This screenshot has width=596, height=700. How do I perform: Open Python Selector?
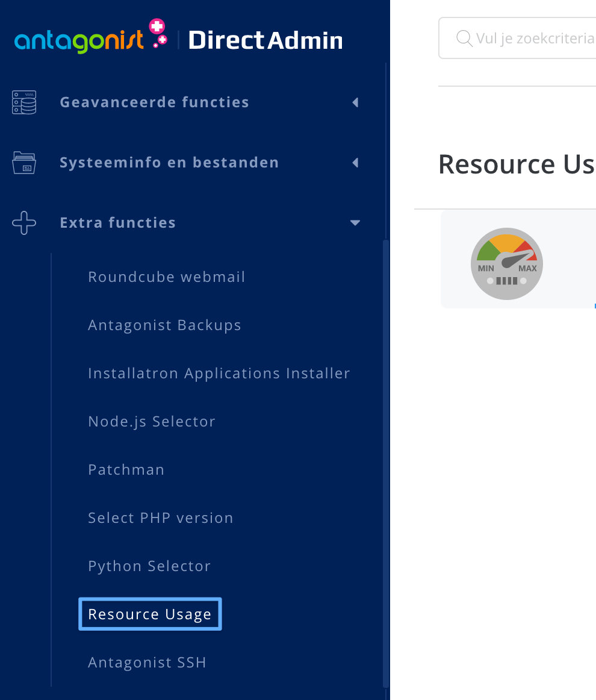149,566
